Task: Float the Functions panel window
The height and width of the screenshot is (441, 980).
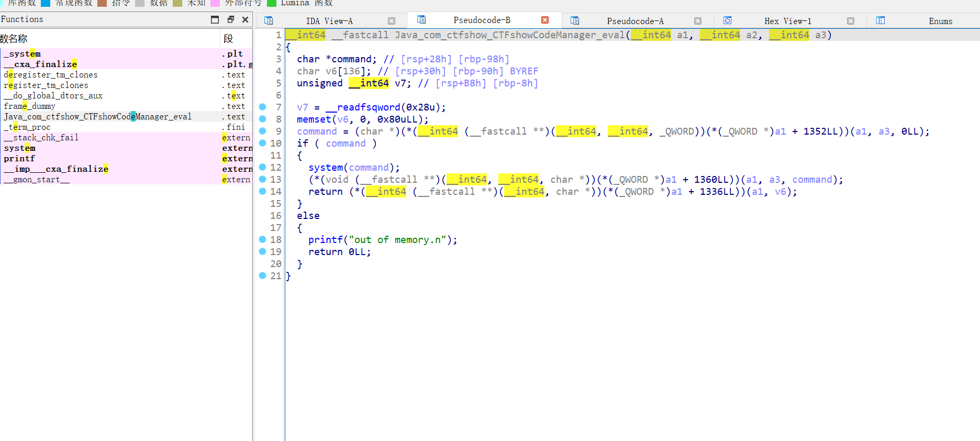Action: click(230, 19)
